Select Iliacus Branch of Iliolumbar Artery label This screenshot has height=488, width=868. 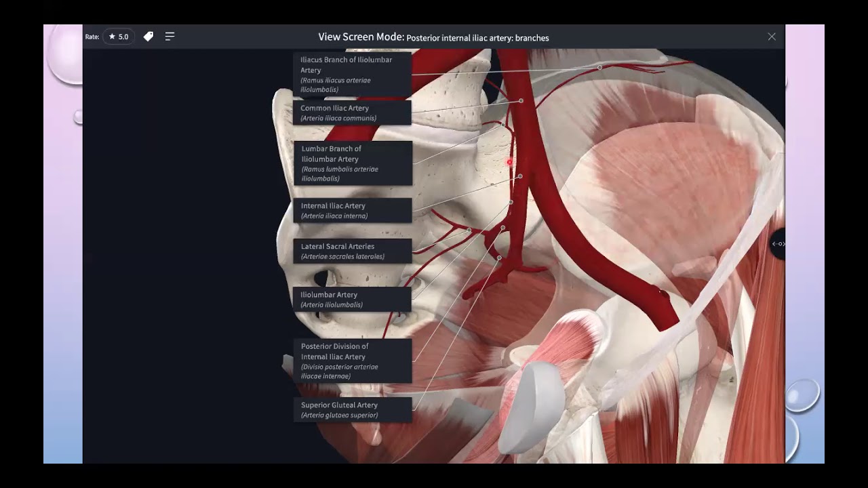point(353,75)
